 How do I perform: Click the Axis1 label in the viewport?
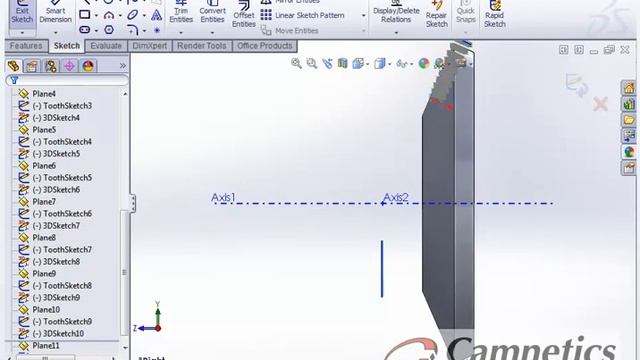click(223, 198)
